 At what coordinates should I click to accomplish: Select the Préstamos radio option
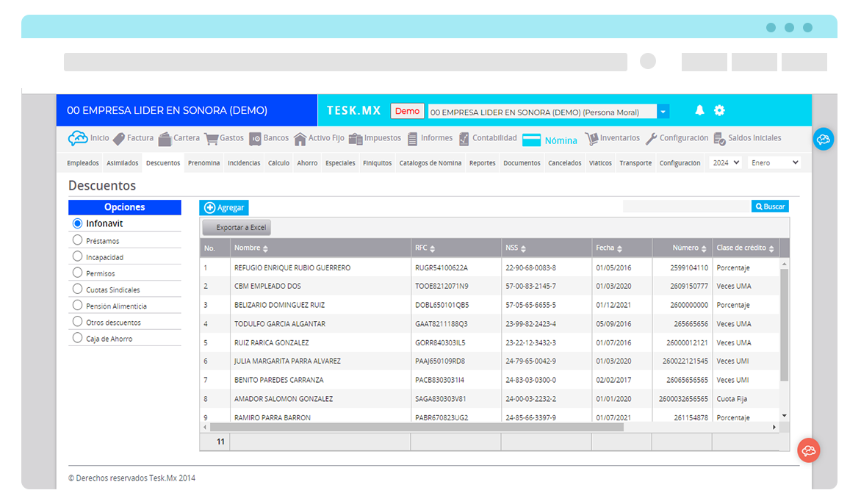click(77, 240)
